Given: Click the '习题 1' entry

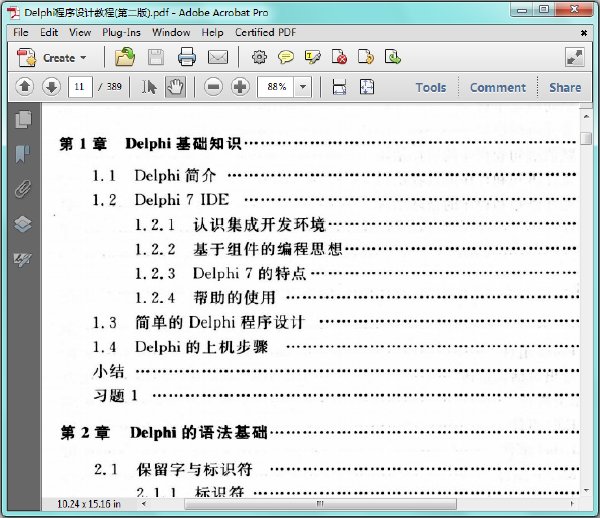Looking at the screenshot, I should pyautogui.click(x=115, y=396).
